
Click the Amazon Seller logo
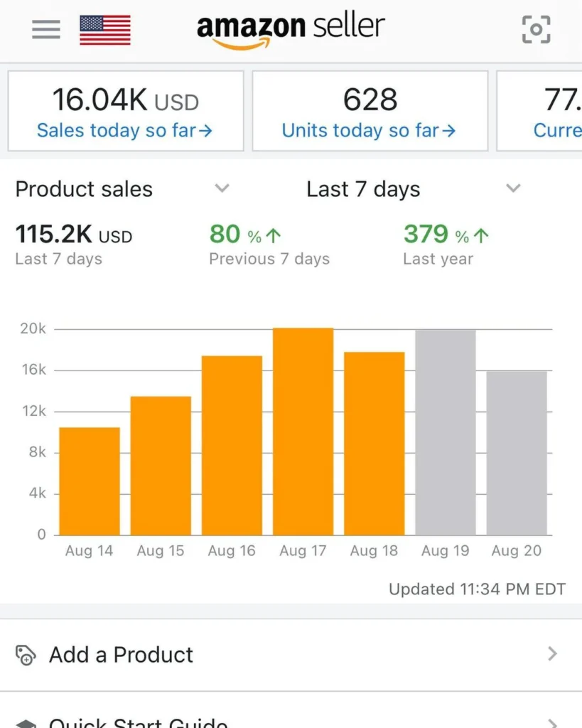tap(291, 30)
